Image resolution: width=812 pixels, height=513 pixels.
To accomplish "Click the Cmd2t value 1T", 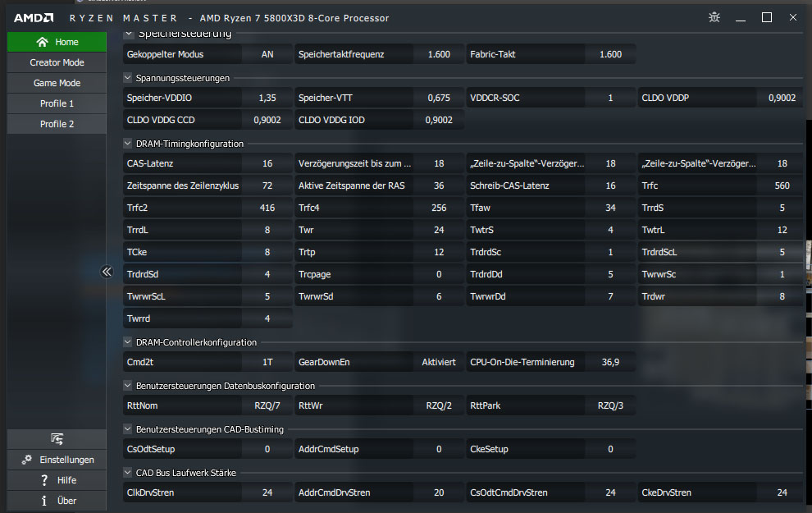I will (267, 362).
